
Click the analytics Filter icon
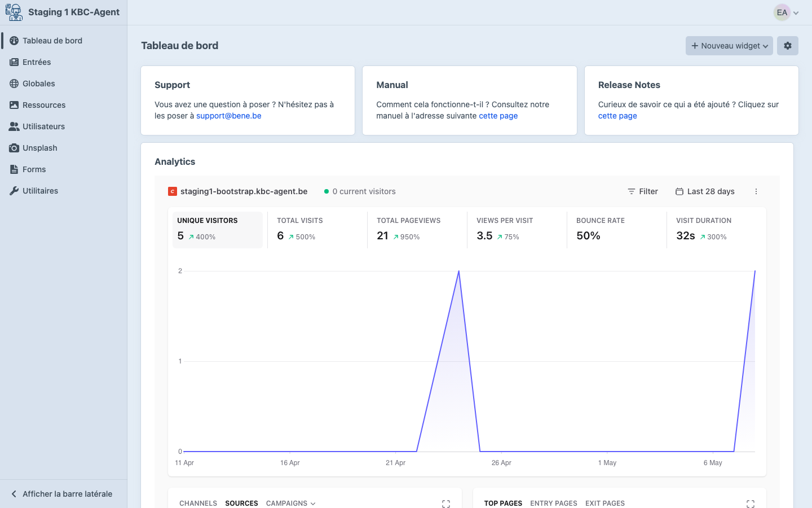pos(632,191)
